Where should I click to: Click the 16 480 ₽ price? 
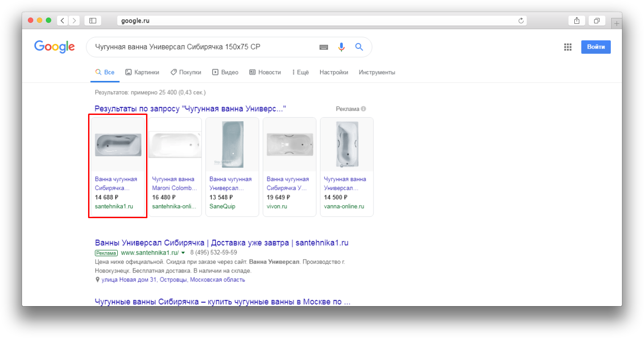[x=164, y=198]
